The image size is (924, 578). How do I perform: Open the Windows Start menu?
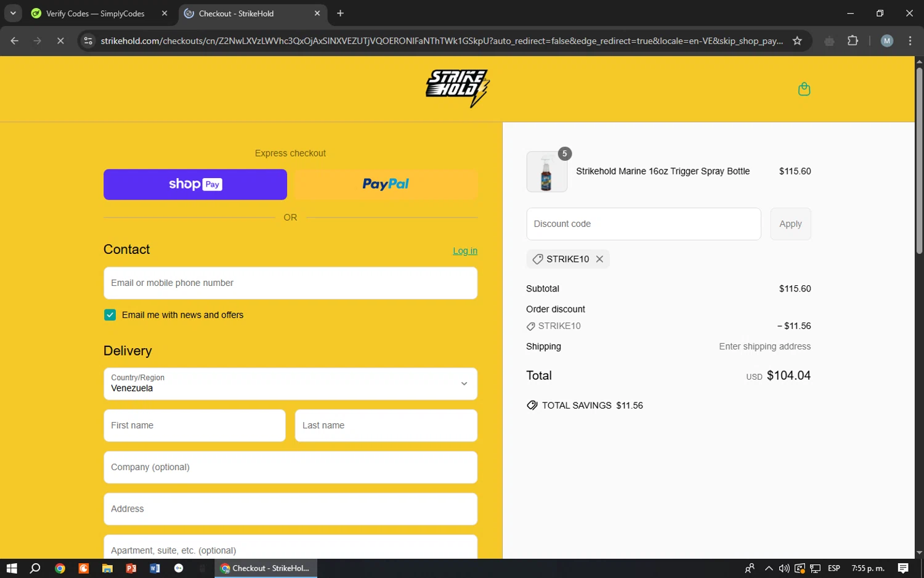pos(12,568)
